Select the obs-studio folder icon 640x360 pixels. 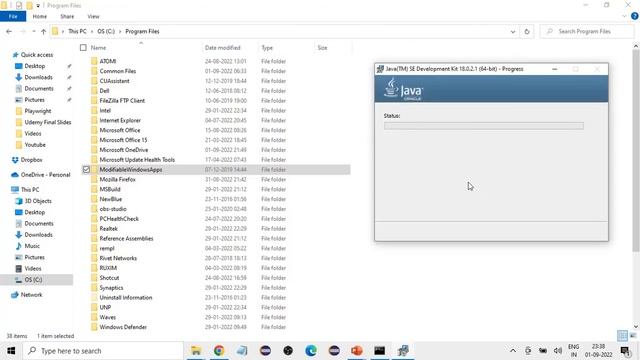(x=94, y=209)
